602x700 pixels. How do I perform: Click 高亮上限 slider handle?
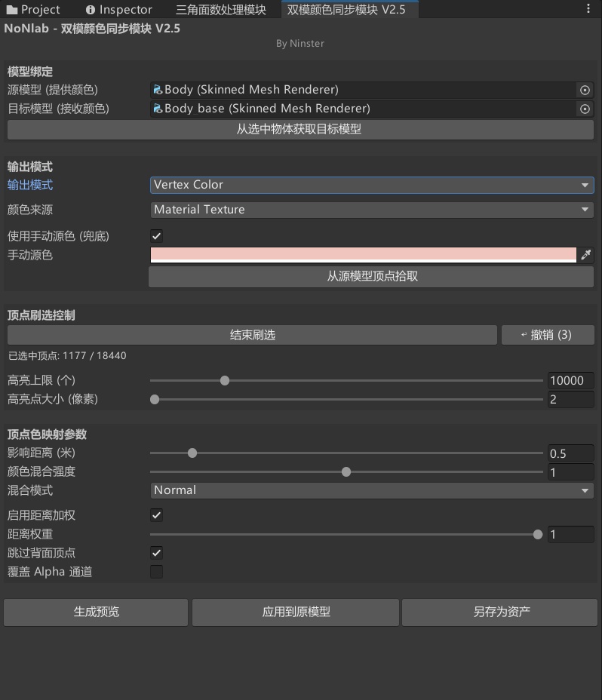pos(225,380)
